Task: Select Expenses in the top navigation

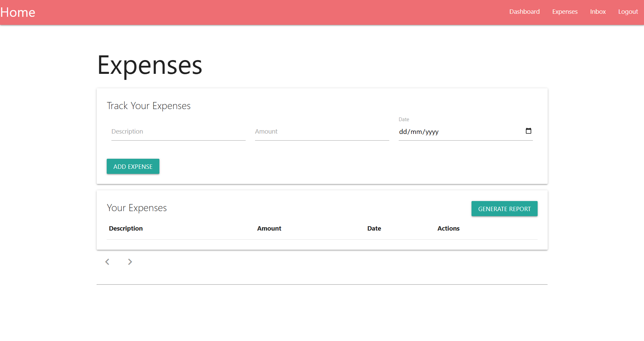Action: 565,12
